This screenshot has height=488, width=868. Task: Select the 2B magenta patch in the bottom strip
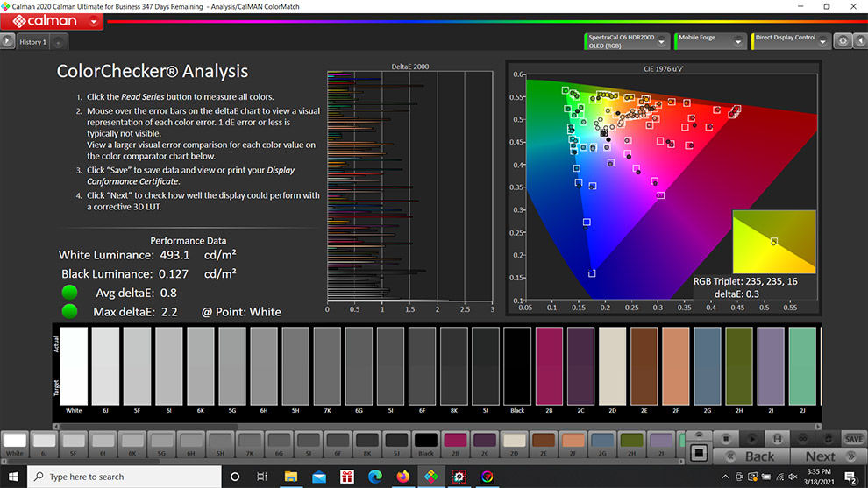(x=455, y=443)
